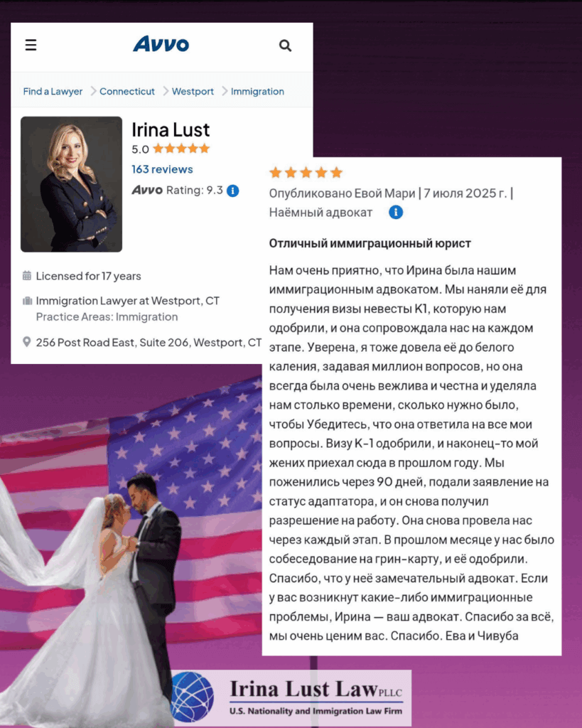This screenshot has height=728, width=582.
Task: Click the 256 Post Road East address
Action: 149,342
